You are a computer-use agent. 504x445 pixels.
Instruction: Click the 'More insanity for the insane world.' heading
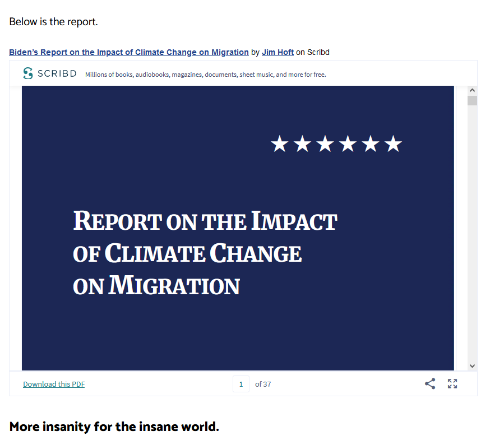[114, 427]
